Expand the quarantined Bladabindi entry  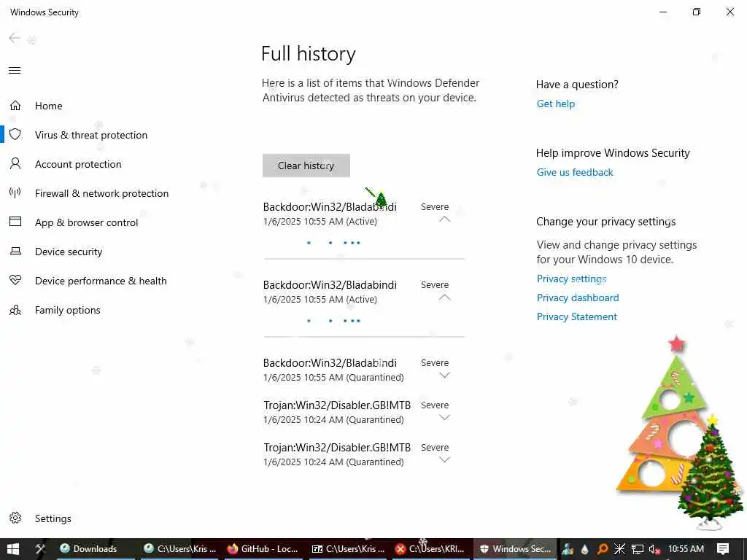pyautogui.click(x=444, y=376)
